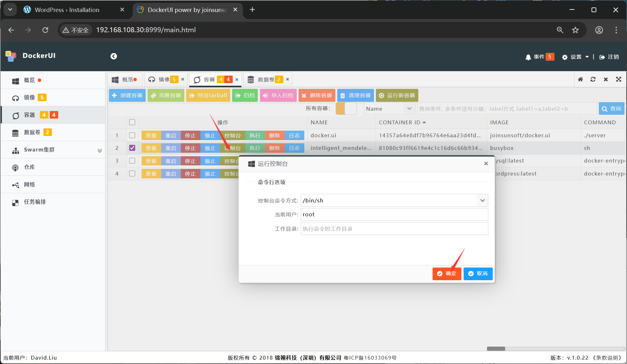Check the docker.ui row checkbox
This screenshot has width=627, height=364.
[x=132, y=135]
